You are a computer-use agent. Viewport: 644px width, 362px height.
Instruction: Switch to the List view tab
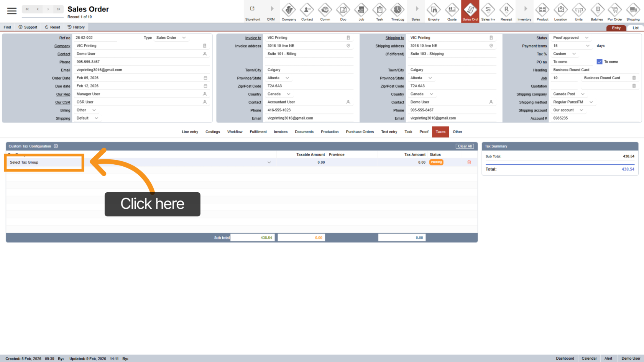(x=635, y=28)
